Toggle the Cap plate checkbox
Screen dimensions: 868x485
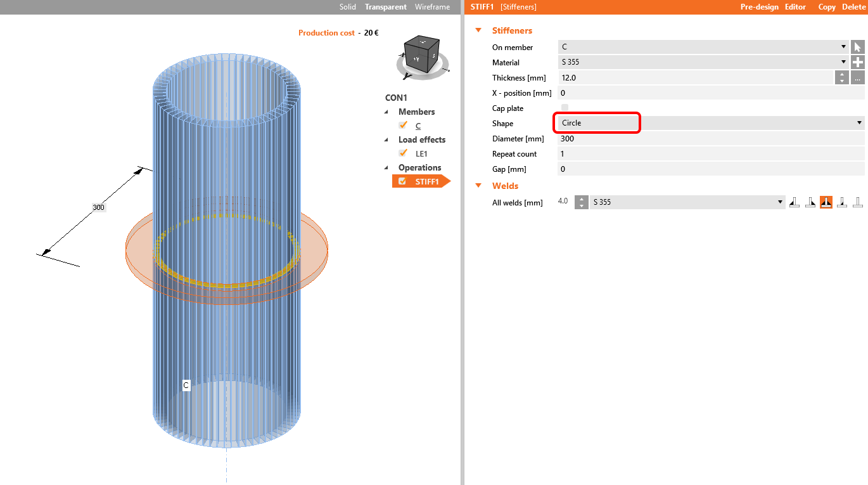[x=565, y=108]
